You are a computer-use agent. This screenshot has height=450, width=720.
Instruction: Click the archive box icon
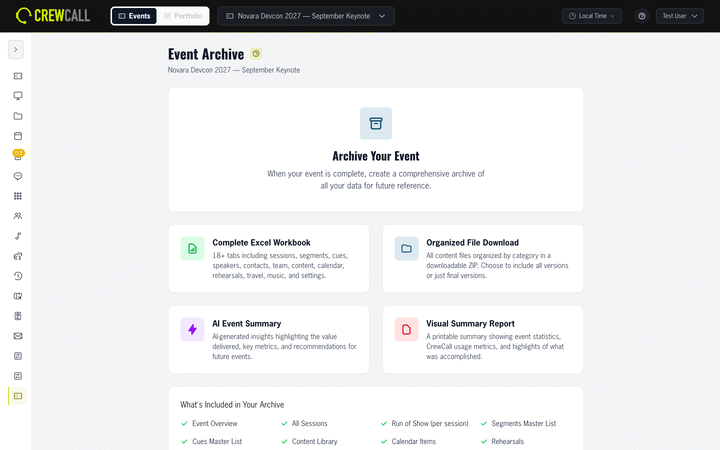pos(376,124)
